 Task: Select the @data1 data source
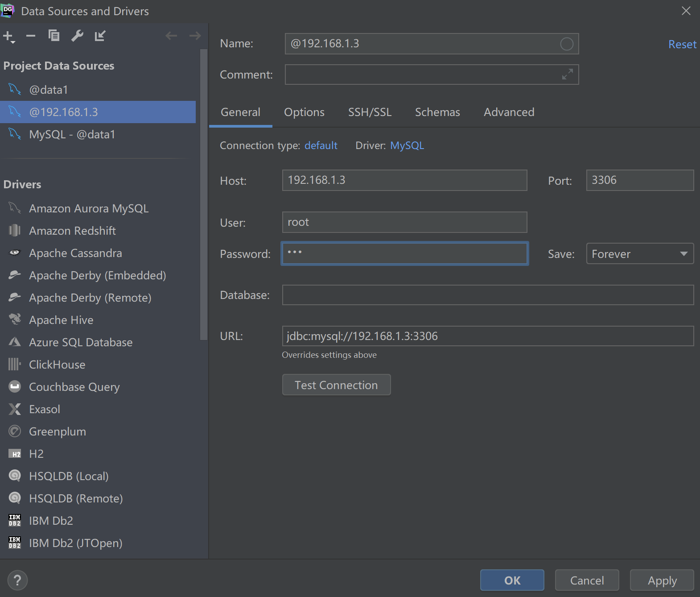click(x=98, y=90)
